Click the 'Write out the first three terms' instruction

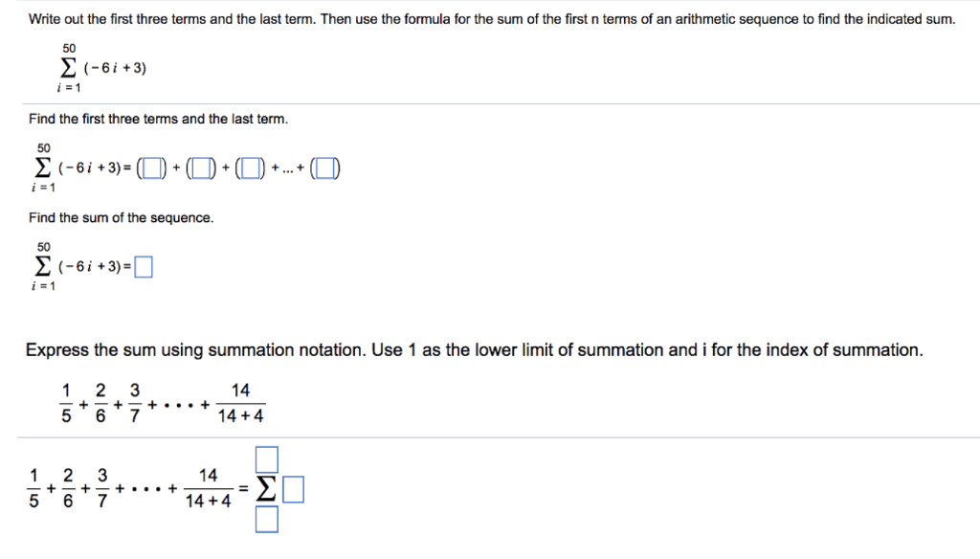point(492,19)
